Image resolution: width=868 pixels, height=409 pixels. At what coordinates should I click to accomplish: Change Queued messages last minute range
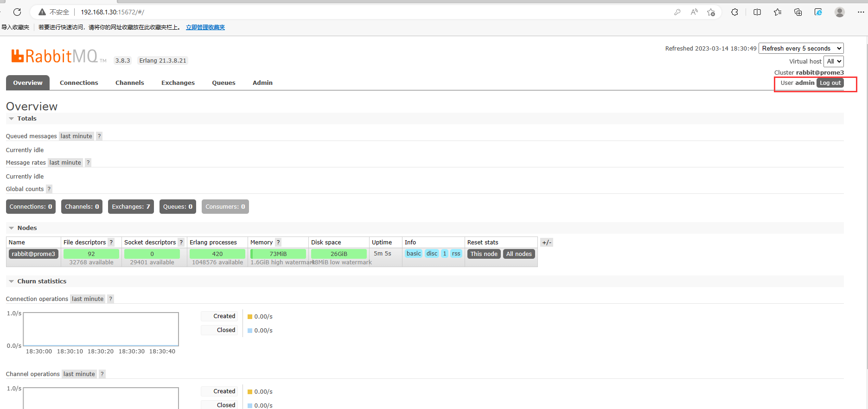click(76, 136)
